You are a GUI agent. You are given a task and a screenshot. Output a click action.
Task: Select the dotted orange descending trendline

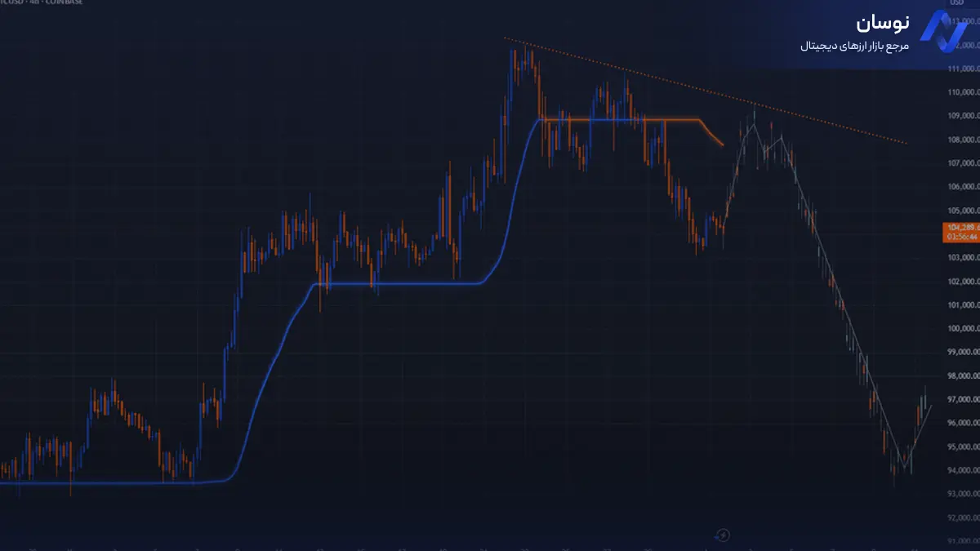tap(705, 91)
